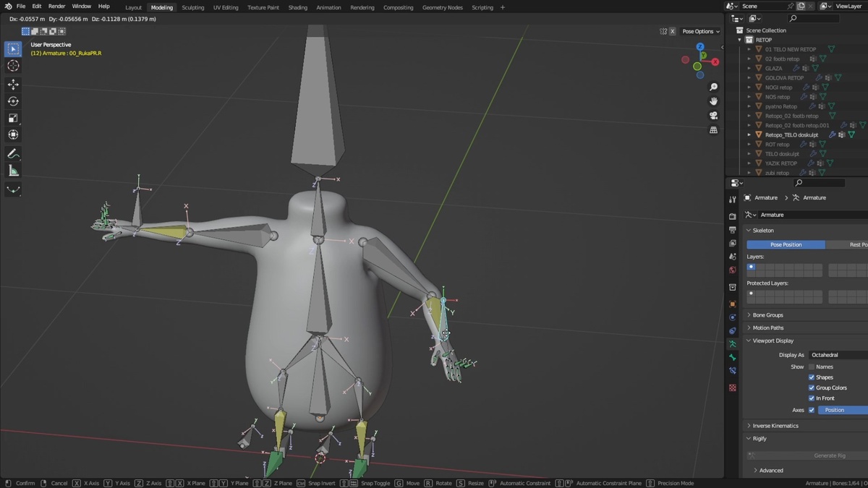Switch to the Geometry Nodes workspace tab
Screen dimensions: 868x488
442,7
